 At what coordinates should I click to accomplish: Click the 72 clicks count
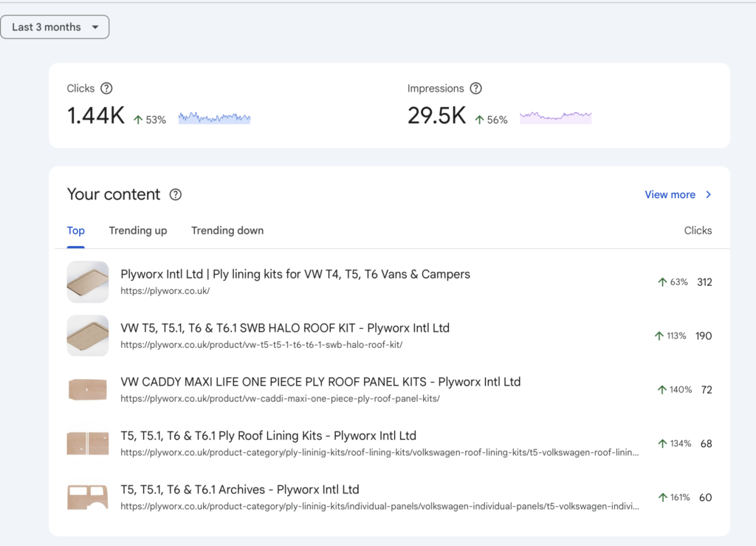(707, 389)
